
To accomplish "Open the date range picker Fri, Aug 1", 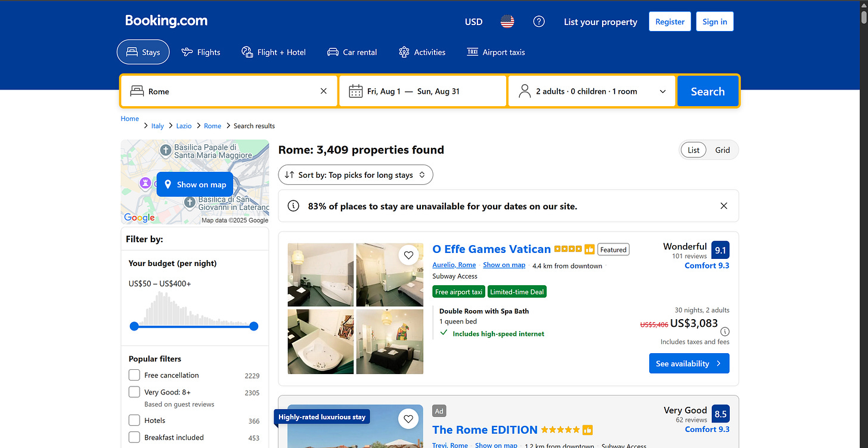I will coord(423,91).
